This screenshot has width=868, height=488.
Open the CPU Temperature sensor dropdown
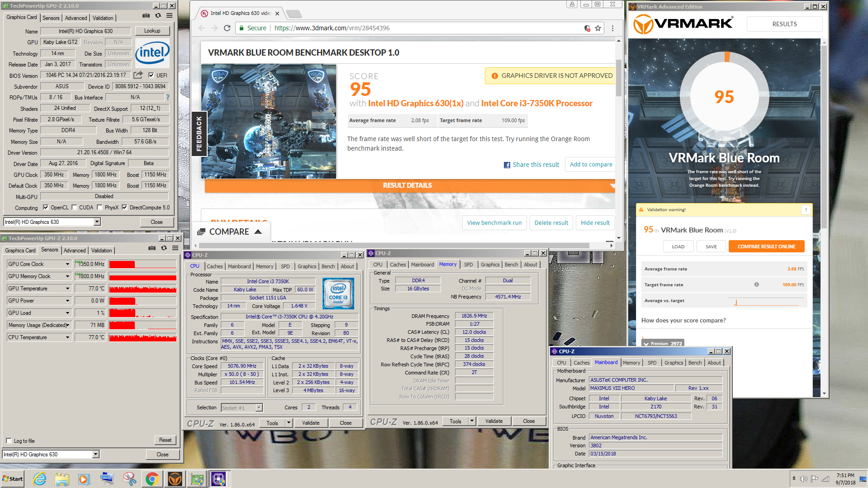(x=67, y=337)
